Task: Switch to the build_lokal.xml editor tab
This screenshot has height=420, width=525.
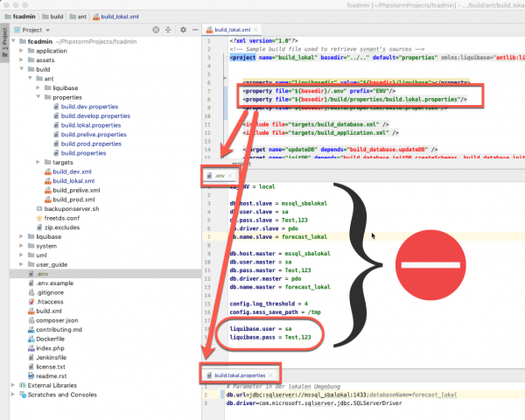Action: 232,29
